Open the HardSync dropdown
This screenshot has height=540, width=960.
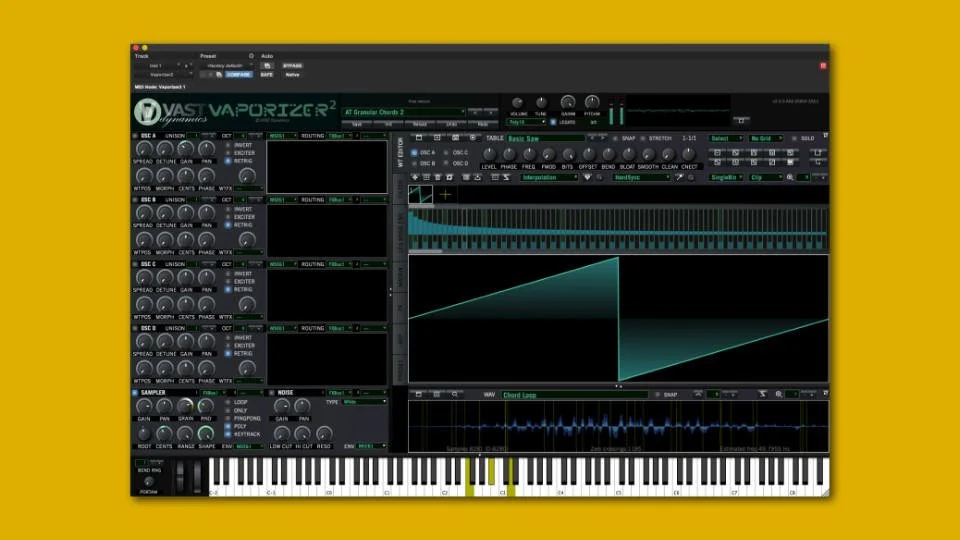(641, 177)
